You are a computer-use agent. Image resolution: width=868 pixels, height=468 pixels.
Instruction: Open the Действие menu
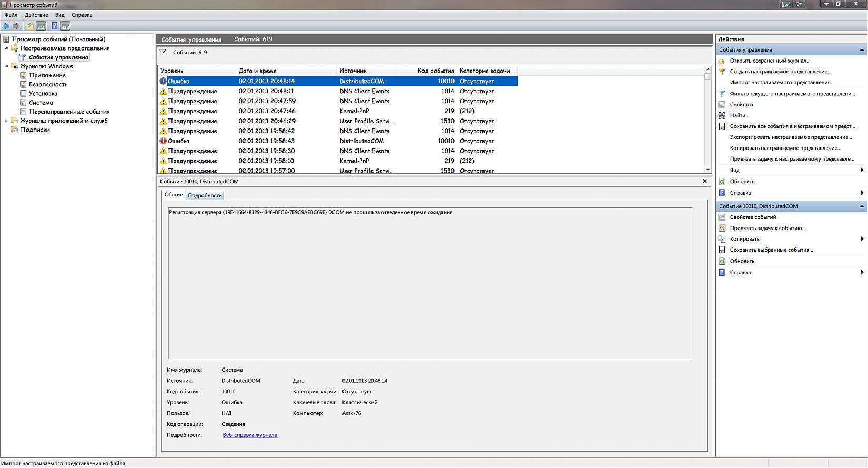pyautogui.click(x=36, y=15)
